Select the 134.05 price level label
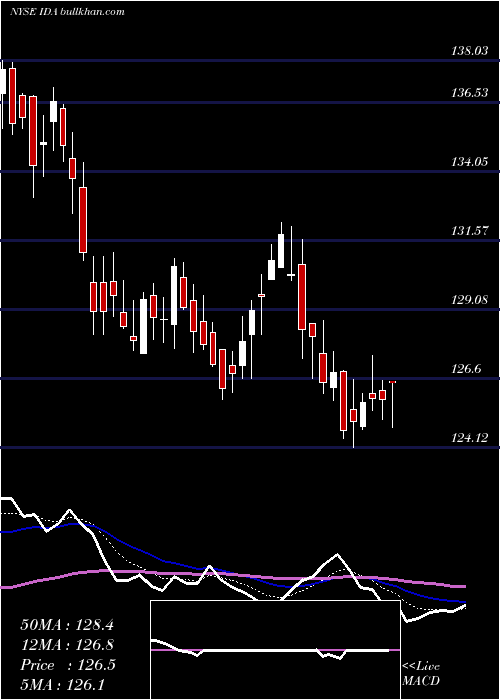 coord(469,162)
